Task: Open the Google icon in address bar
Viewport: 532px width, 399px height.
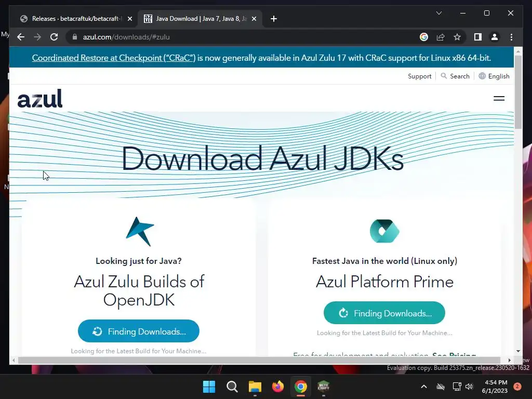Action: pos(424,37)
